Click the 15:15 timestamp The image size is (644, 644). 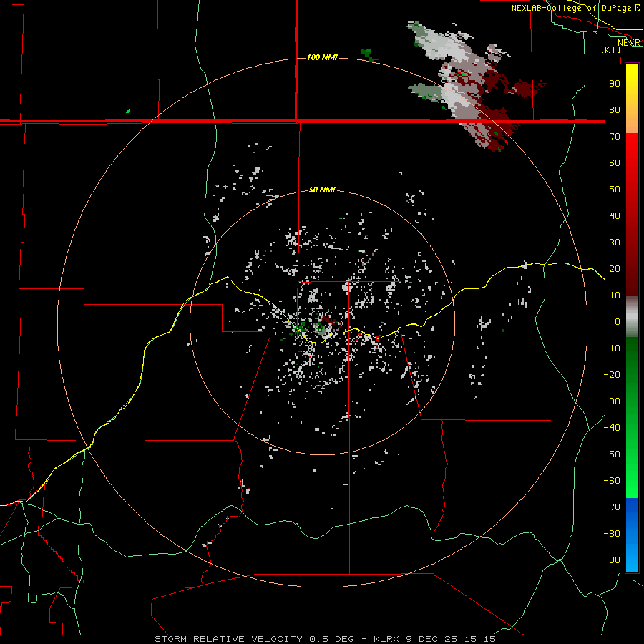click(x=479, y=639)
